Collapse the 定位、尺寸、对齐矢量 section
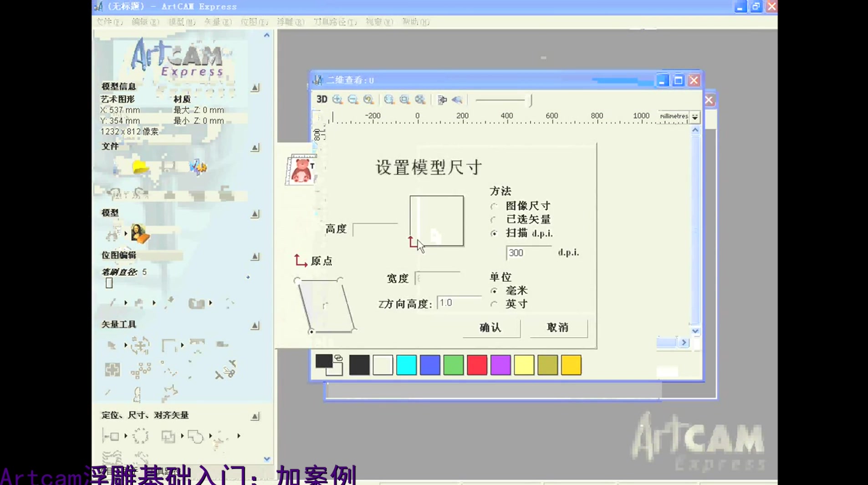Image resolution: width=868 pixels, height=485 pixels. point(255,415)
